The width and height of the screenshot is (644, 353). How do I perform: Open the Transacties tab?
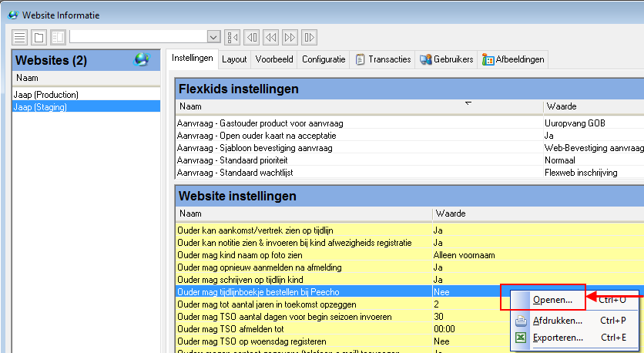pyautogui.click(x=384, y=59)
